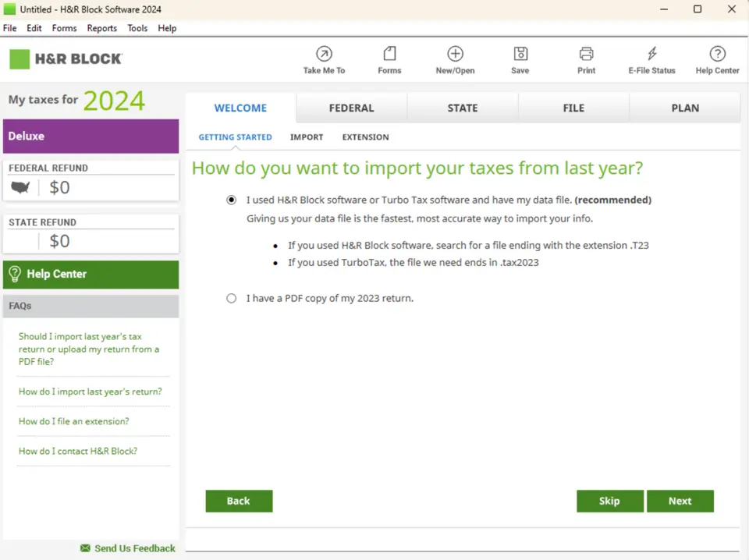Click the green app icon in the title bar
The width and height of the screenshot is (749, 560).
(9, 9)
